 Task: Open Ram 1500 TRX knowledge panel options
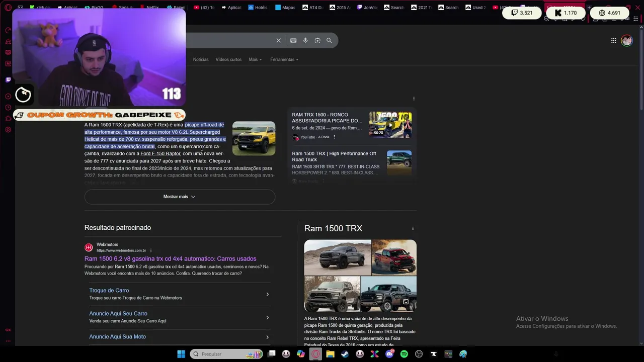pyautogui.click(x=413, y=228)
